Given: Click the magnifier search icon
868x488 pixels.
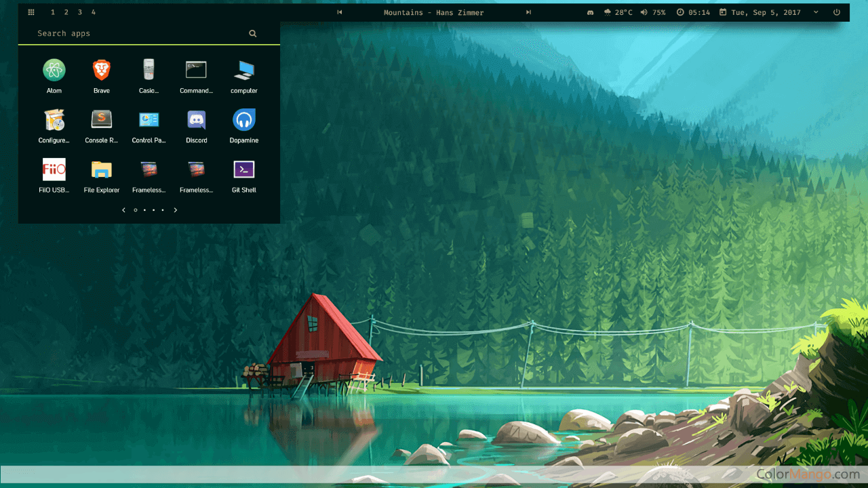Looking at the screenshot, I should [253, 33].
